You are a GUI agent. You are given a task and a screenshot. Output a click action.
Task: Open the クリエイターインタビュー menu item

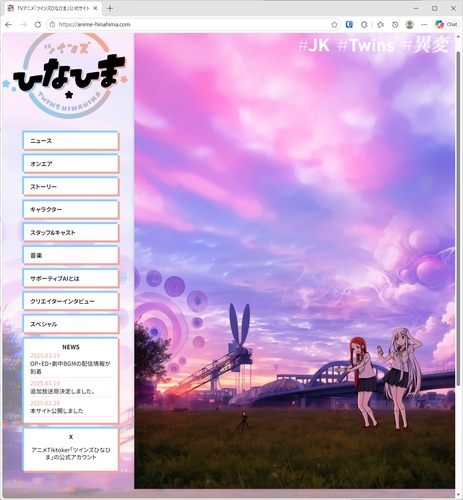[x=71, y=301]
